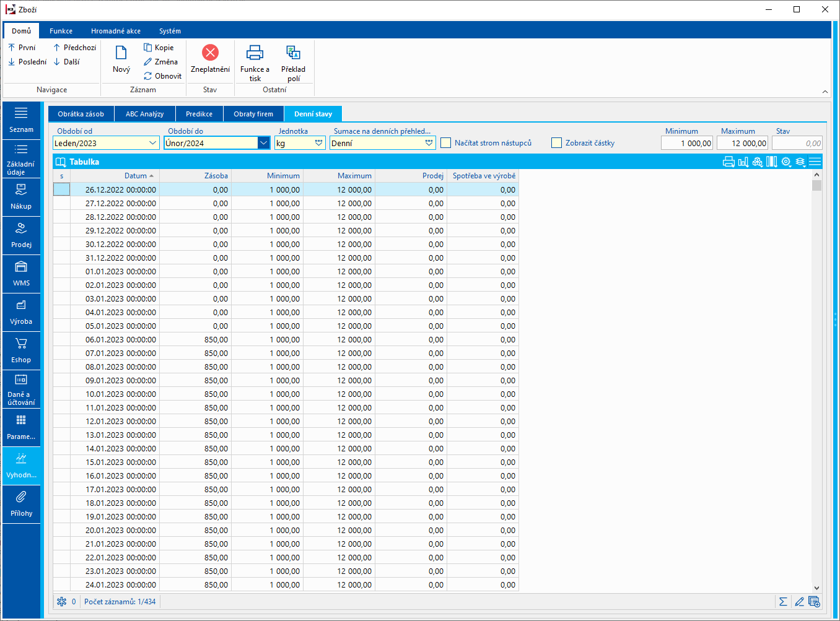Click the Překlad polí icon
Image resolution: width=840 pixels, height=621 pixels.
(x=293, y=53)
